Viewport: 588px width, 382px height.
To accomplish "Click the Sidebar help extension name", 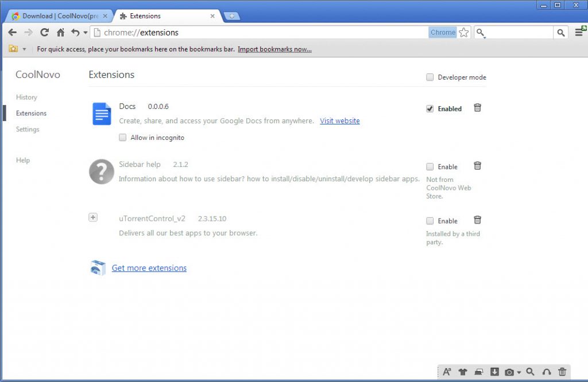I will (x=140, y=165).
